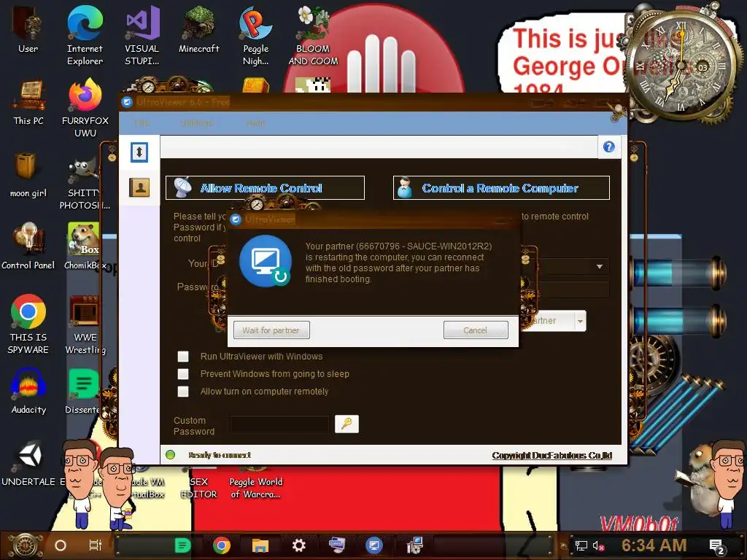Click the Task View taskbar button
Viewport: 747px width, 560px height.
(96, 545)
